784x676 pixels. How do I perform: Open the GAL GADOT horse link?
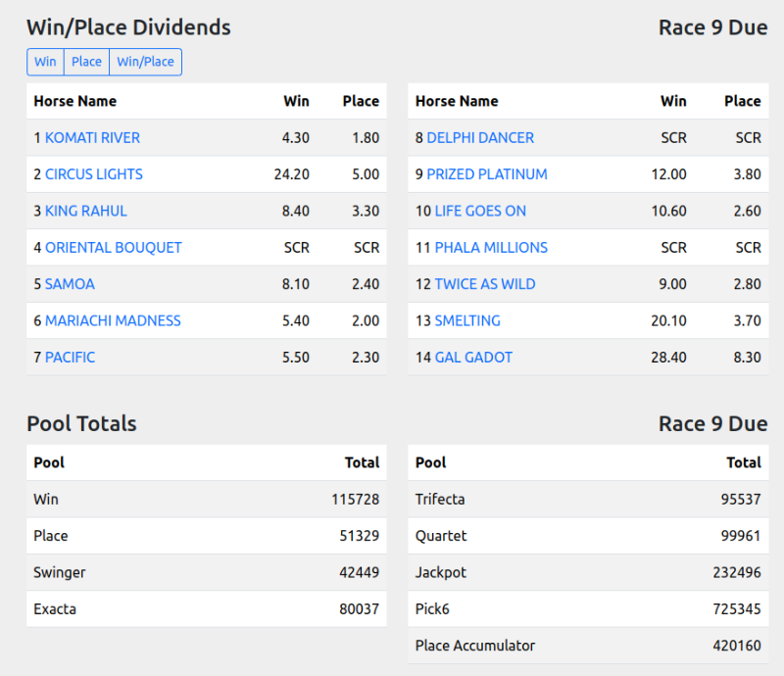[x=473, y=358]
